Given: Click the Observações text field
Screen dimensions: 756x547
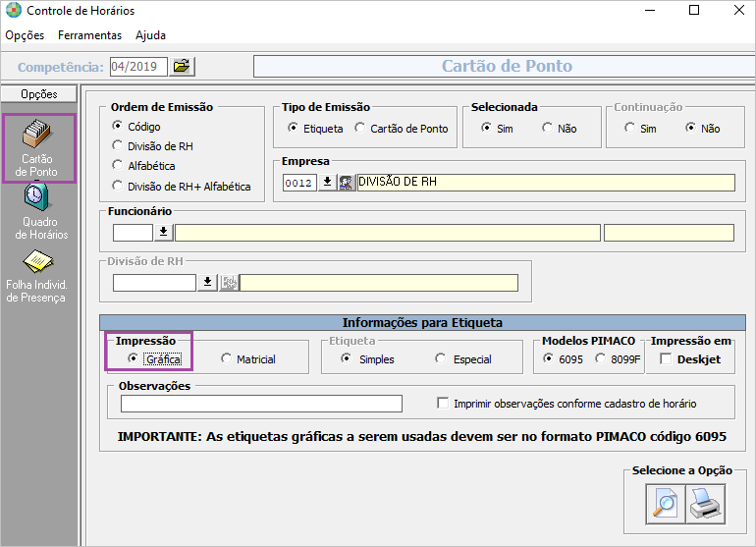Looking at the screenshot, I should (x=261, y=404).
